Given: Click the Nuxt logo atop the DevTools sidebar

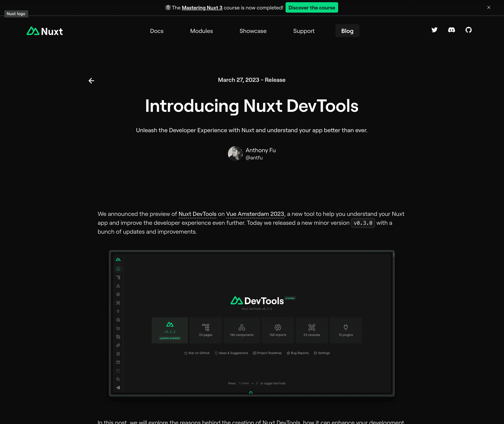Looking at the screenshot, I should tap(118, 260).
